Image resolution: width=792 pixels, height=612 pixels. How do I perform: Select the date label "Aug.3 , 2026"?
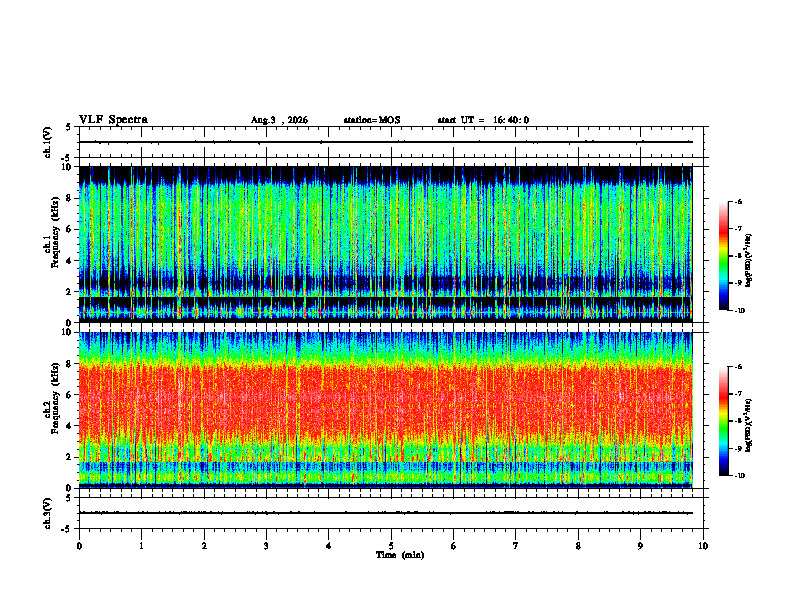pos(279,120)
